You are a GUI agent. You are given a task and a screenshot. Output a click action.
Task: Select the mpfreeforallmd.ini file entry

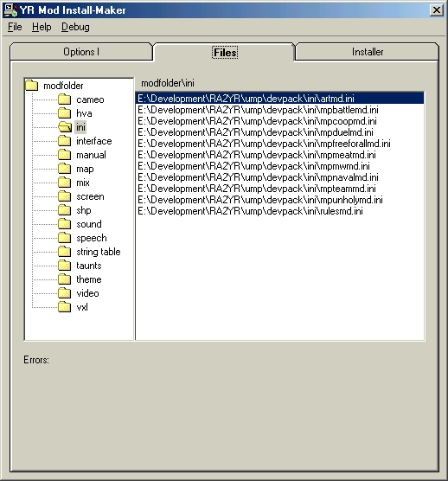(279, 144)
